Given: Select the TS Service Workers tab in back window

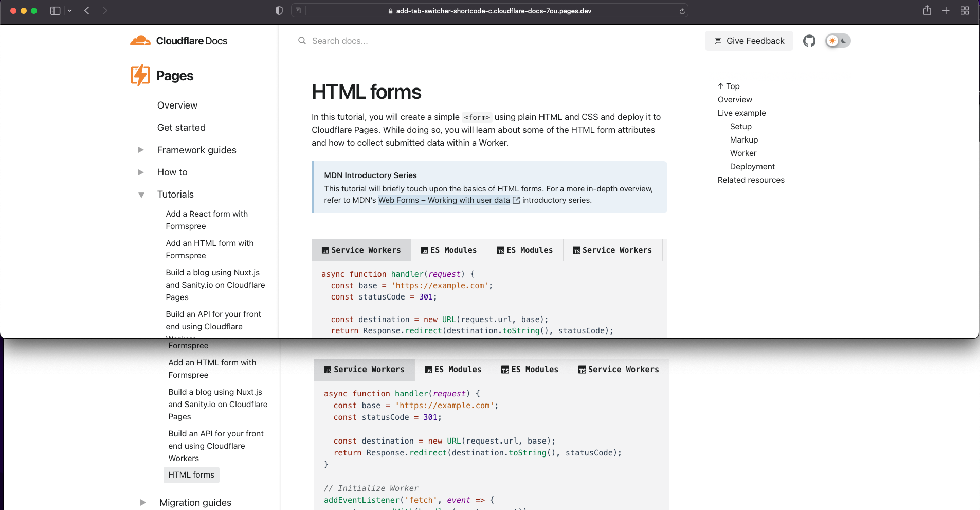Looking at the screenshot, I should click(x=619, y=370).
